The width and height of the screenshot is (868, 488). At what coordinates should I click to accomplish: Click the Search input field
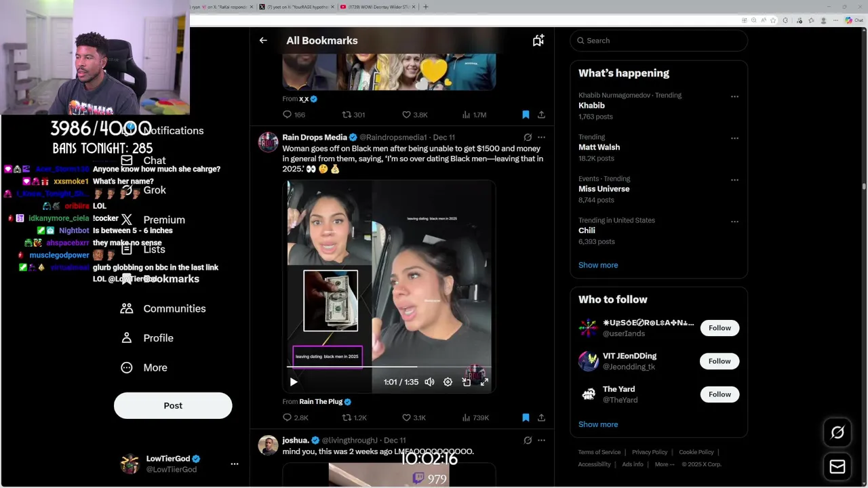point(658,41)
